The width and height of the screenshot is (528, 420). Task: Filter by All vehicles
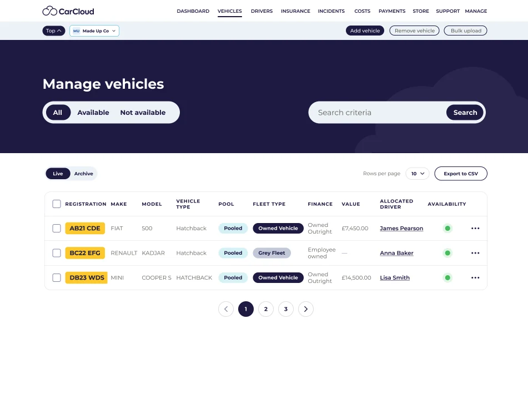pyautogui.click(x=58, y=113)
